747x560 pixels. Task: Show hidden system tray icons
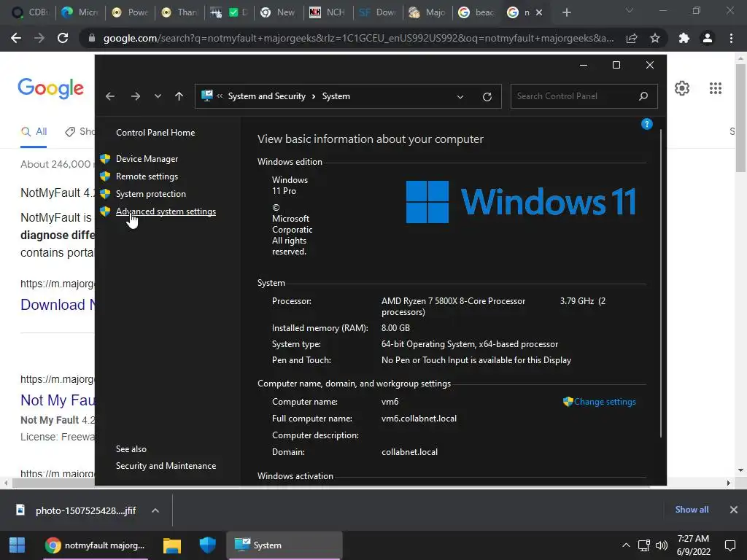(x=626, y=545)
